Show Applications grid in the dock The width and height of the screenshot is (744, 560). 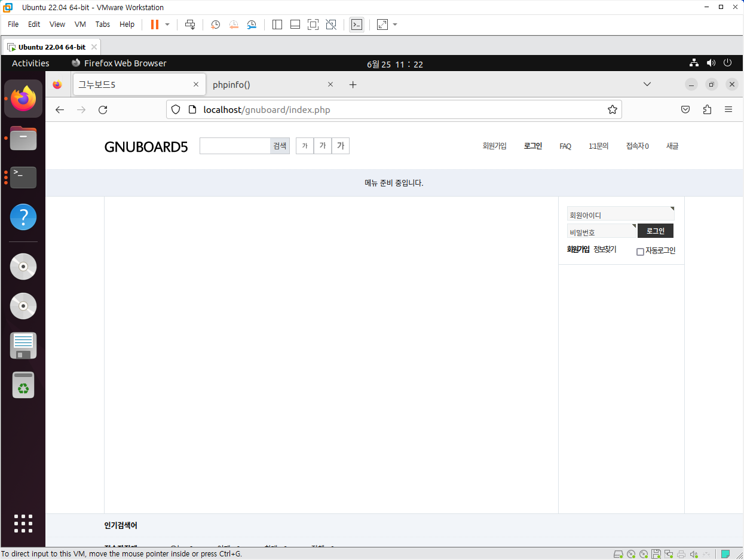click(23, 524)
